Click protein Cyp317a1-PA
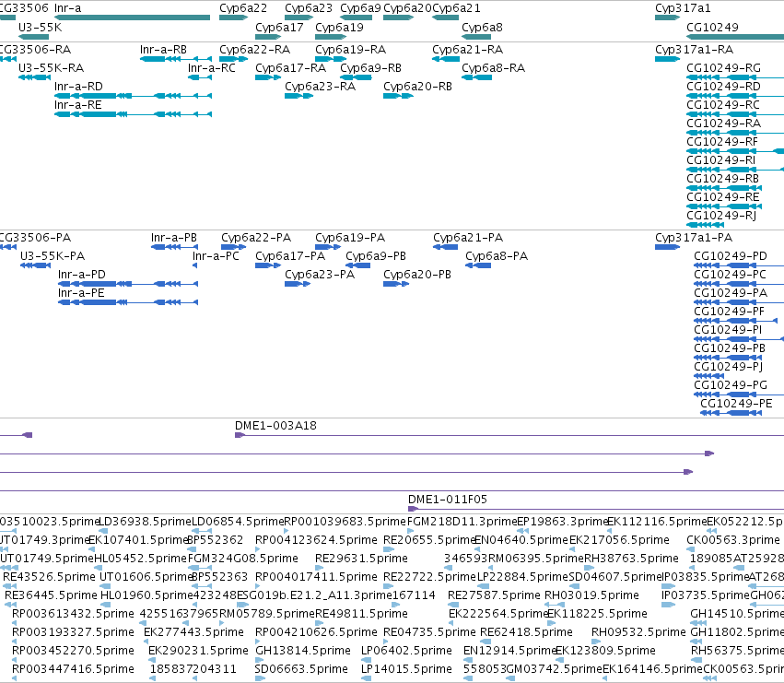This screenshot has height=683, width=784. (x=668, y=247)
